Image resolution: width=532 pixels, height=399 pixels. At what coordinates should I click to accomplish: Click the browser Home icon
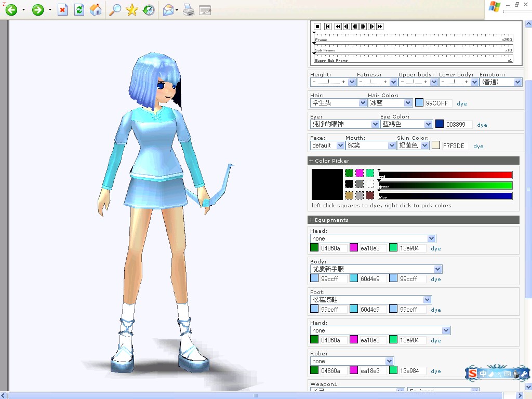(x=96, y=10)
